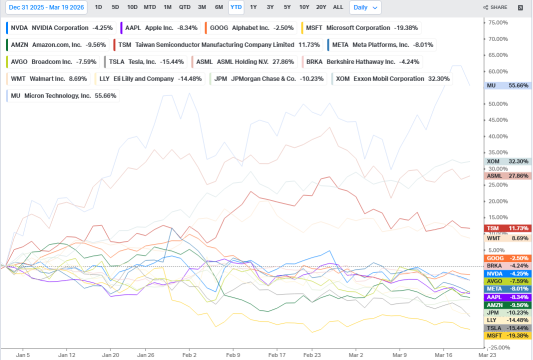This screenshot has height=360, width=533.
Task: Toggle the WMT Walmart Inc. legend item
Action: pos(48,79)
